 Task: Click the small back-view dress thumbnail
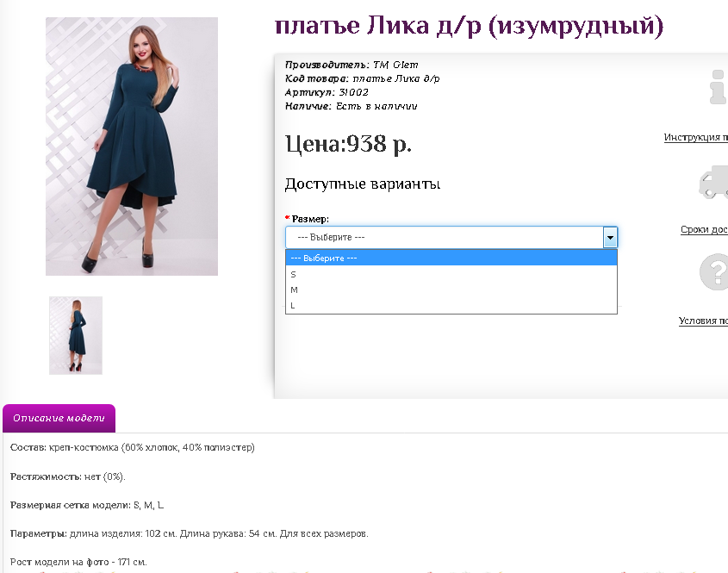tap(76, 335)
